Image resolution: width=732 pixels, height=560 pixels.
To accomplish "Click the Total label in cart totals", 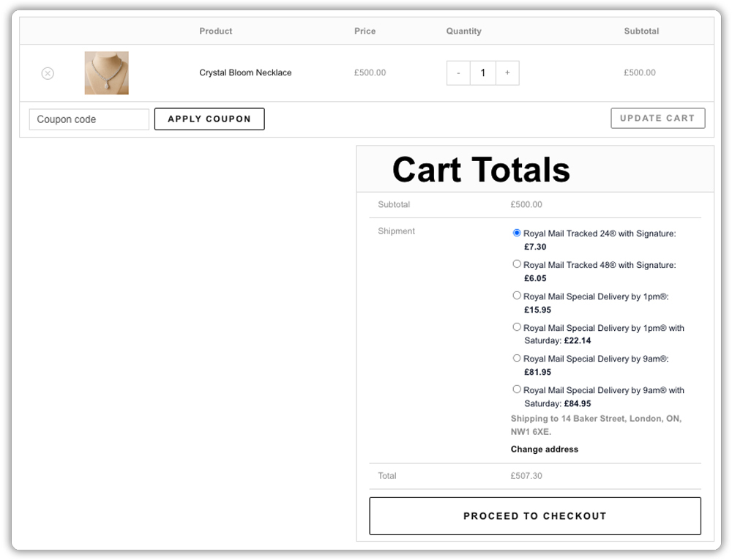I will (387, 476).
